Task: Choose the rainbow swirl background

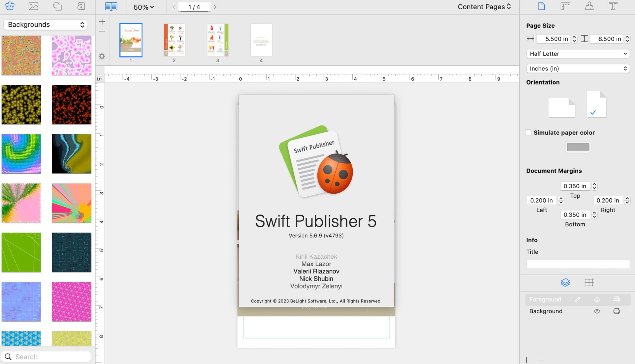Action: [x=21, y=154]
